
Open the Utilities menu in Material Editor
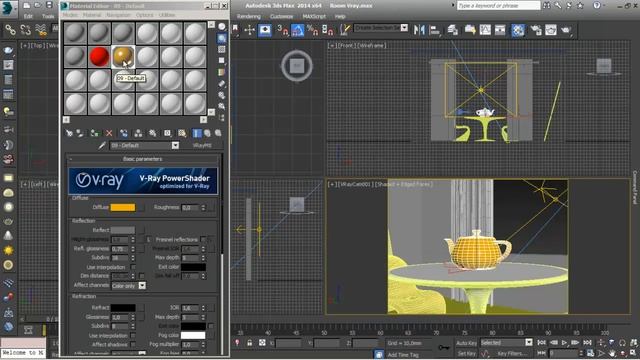point(167,15)
